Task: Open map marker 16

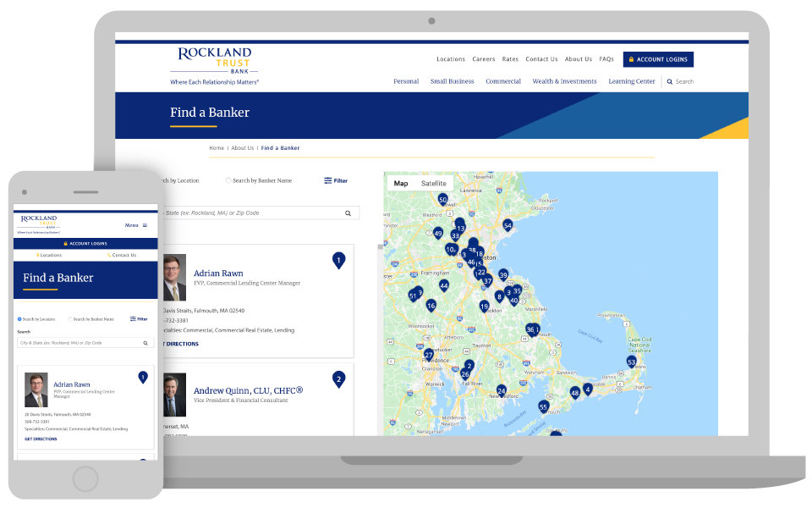Action: coord(431,306)
